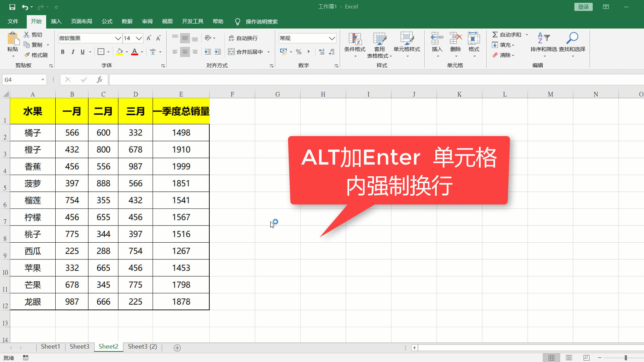Toggle italic formatting
Viewport: 644px width, 362px height.
pyautogui.click(x=72, y=52)
